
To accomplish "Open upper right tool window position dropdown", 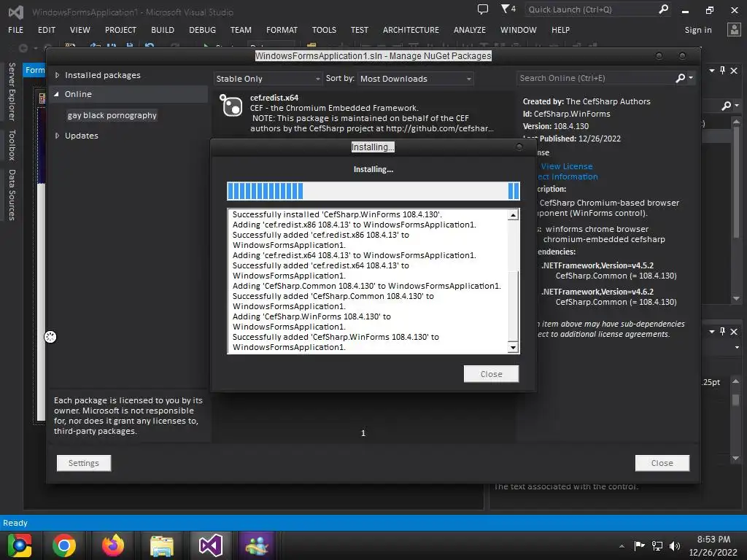I will pos(712,71).
